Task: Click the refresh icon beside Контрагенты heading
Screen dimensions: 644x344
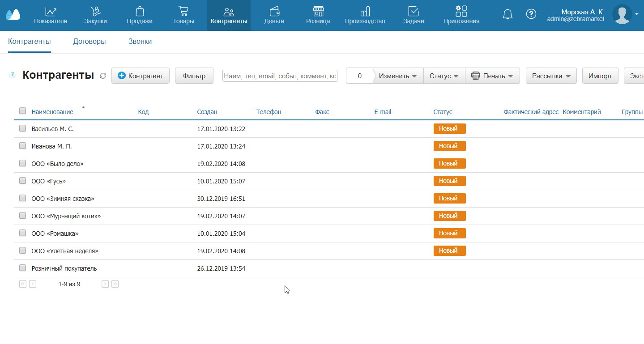Action: pos(103,76)
